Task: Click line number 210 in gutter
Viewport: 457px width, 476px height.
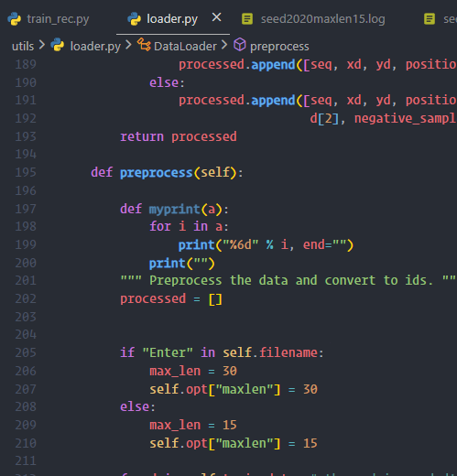Action: tap(26, 443)
